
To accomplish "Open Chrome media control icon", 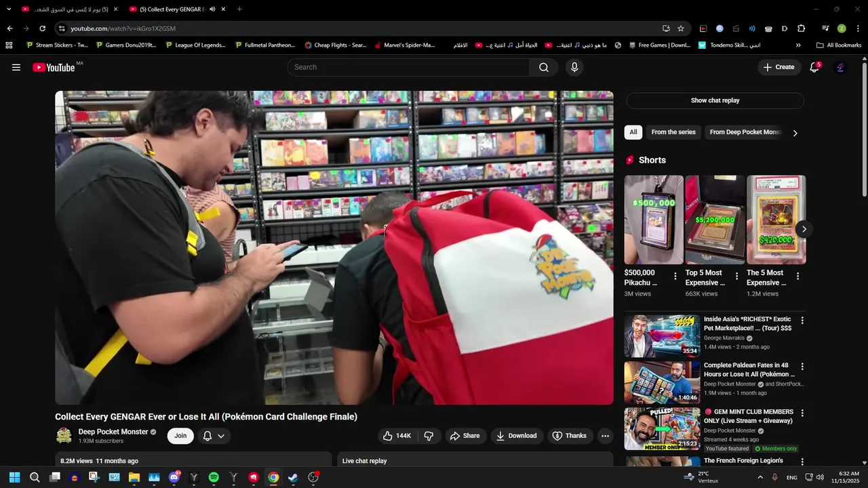I will (825, 28).
